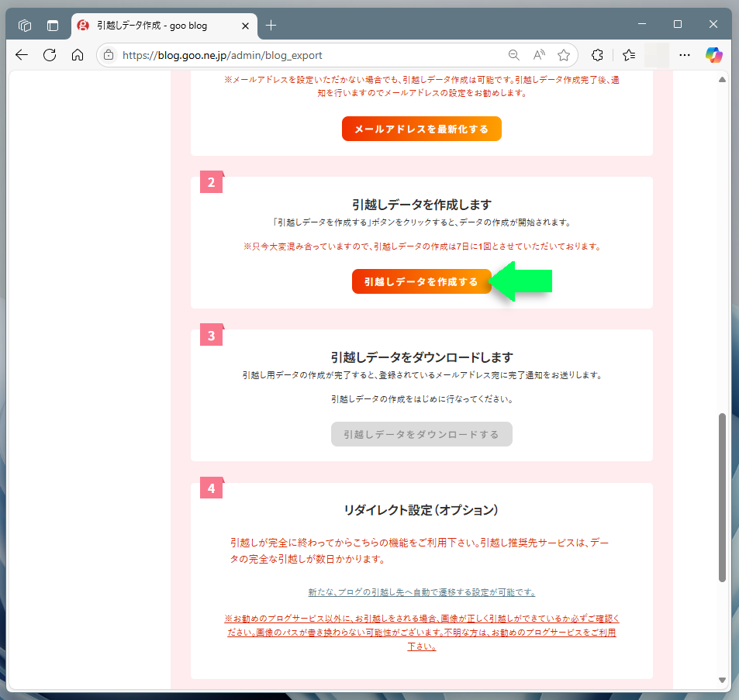
Task: Close the goo blog tab
Action: pyautogui.click(x=245, y=26)
